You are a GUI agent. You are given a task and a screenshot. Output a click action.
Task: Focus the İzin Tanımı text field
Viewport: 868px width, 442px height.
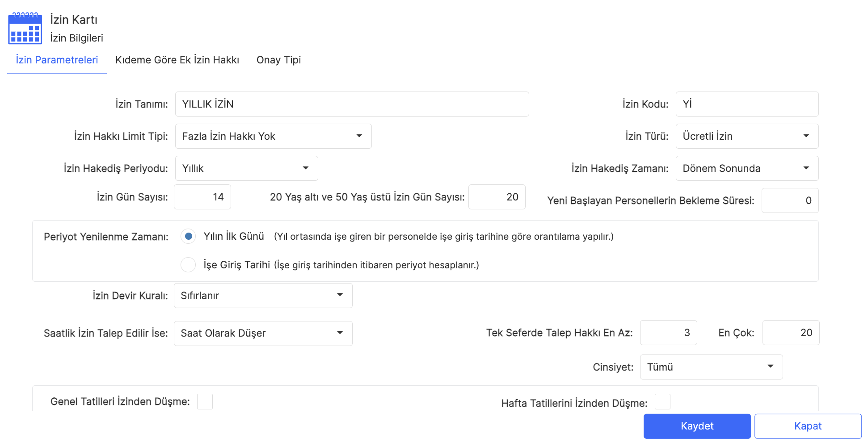(352, 104)
